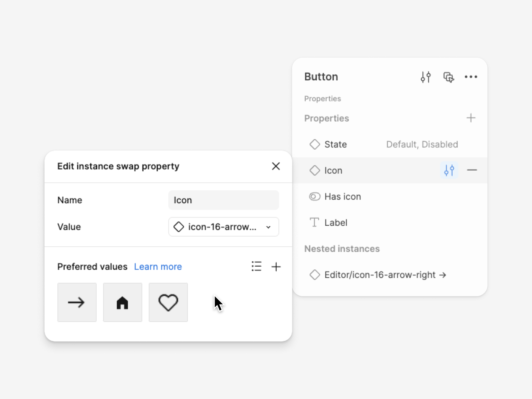Click the component swap icon next to Button title
Image resolution: width=532 pixels, height=399 pixels.
click(x=449, y=77)
